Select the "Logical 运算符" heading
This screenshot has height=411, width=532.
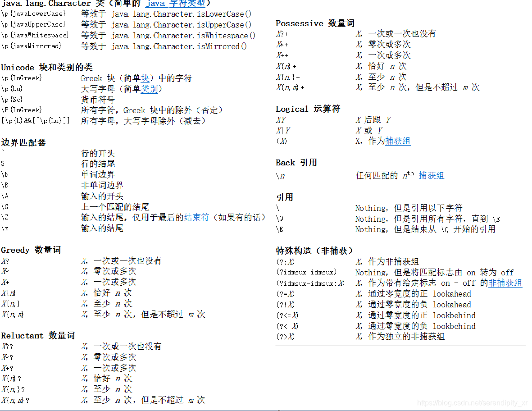(307, 109)
